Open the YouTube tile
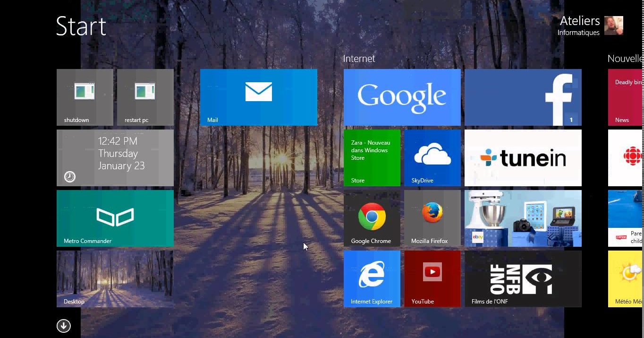 [432, 278]
